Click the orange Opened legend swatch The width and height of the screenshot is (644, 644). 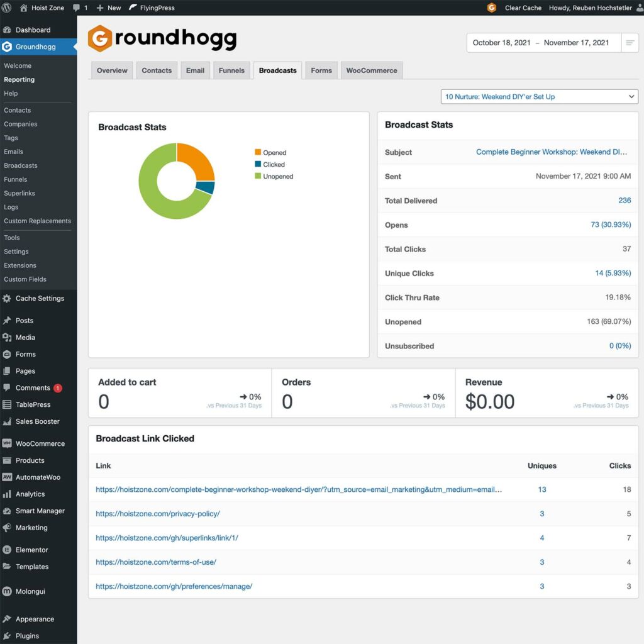pos(257,152)
